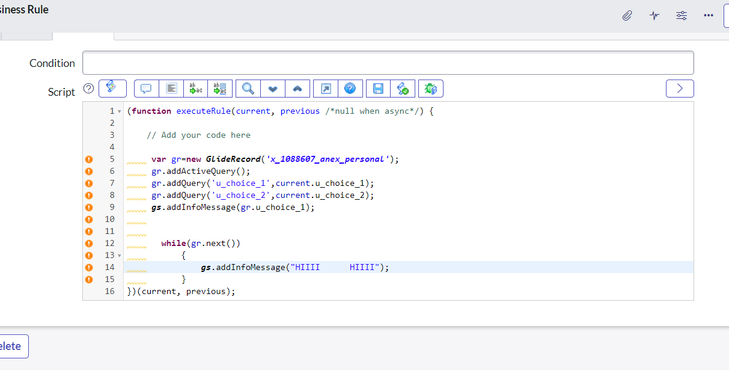Screen dimensions: 729x370
Task: Click the 'u_choice_1' string on line 7
Action: pyautogui.click(x=240, y=184)
